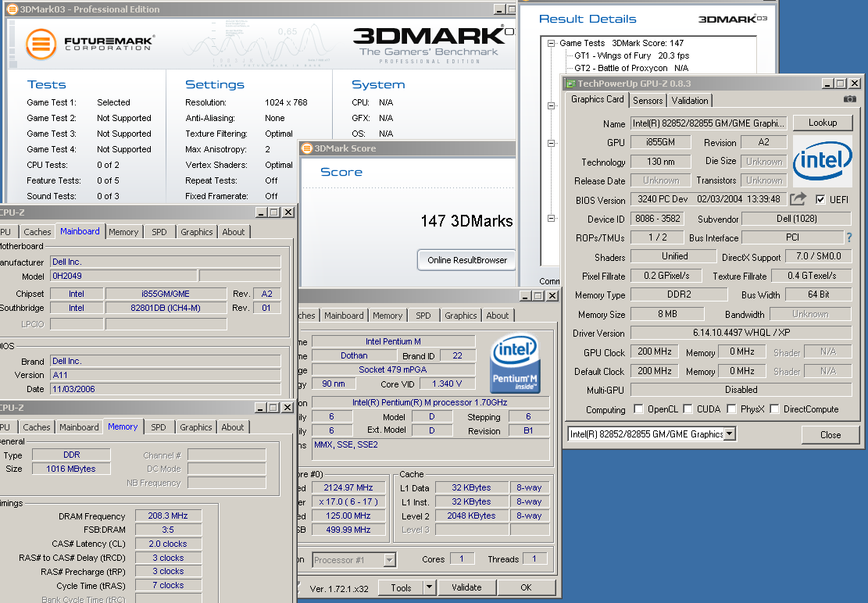
Task: Open Graphics tab in CPU-Z processor window
Action: [461, 316]
